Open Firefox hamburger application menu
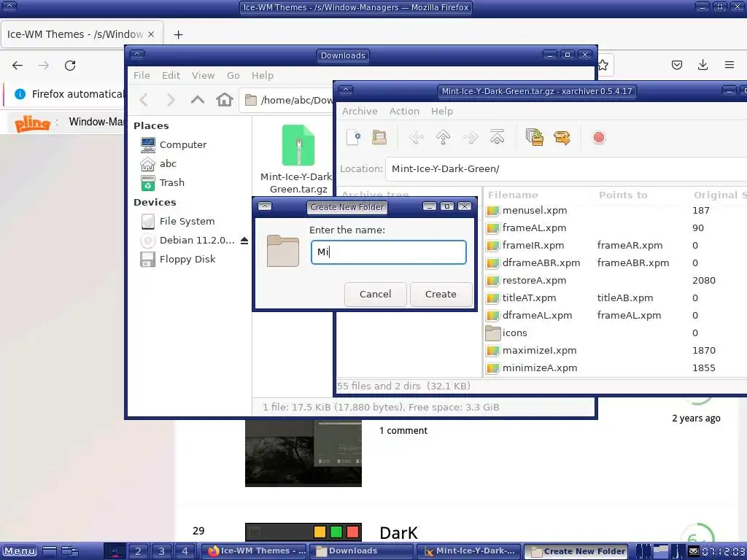Screen dimensions: 747x560 pyautogui.click(x=729, y=65)
